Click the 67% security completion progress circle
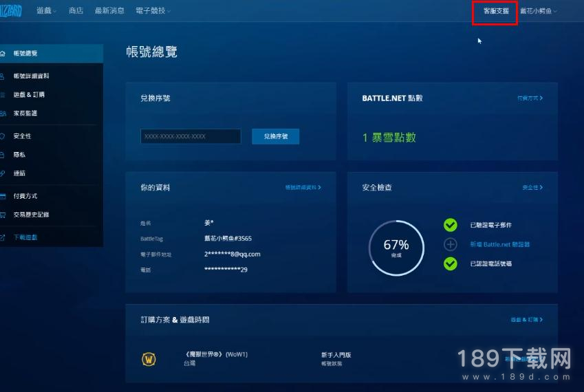Screen dimensions: 584x392 click(x=396, y=248)
